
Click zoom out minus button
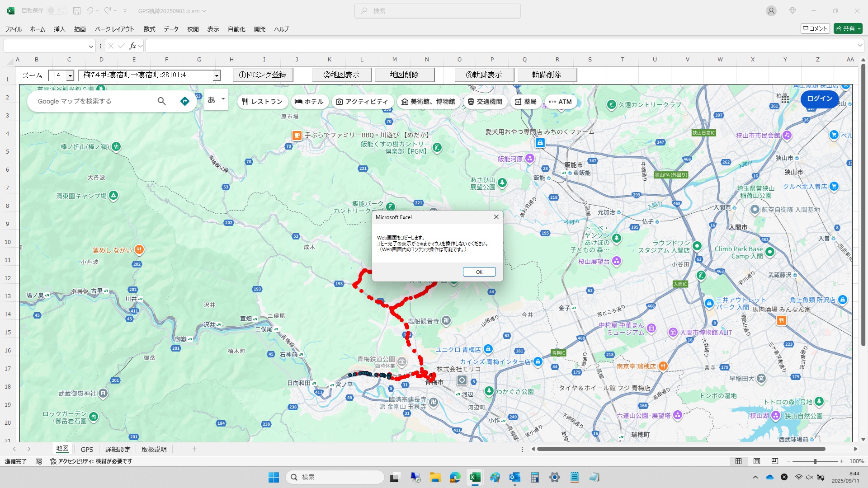pos(788,461)
